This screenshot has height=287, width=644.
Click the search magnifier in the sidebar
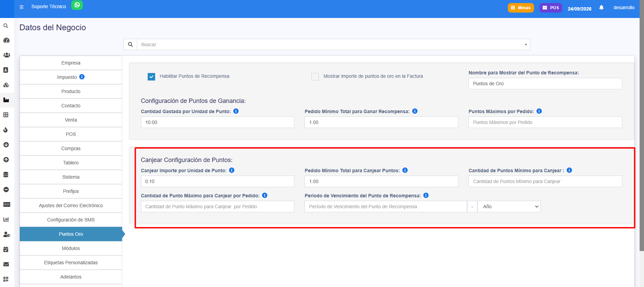tap(6, 26)
